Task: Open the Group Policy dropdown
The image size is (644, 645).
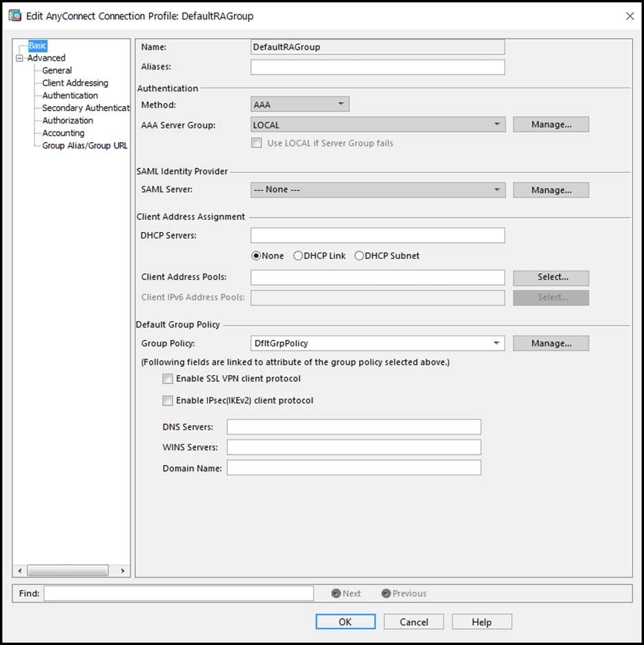Action: (x=378, y=343)
